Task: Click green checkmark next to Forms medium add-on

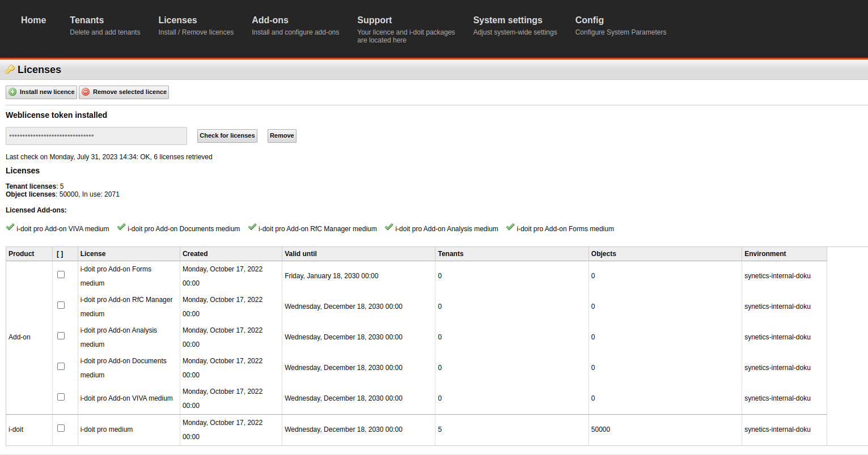Action: pyautogui.click(x=510, y=227)
